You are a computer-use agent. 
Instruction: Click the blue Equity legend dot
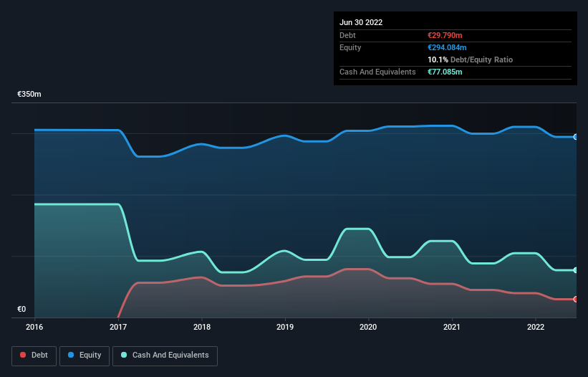[71, 355]
